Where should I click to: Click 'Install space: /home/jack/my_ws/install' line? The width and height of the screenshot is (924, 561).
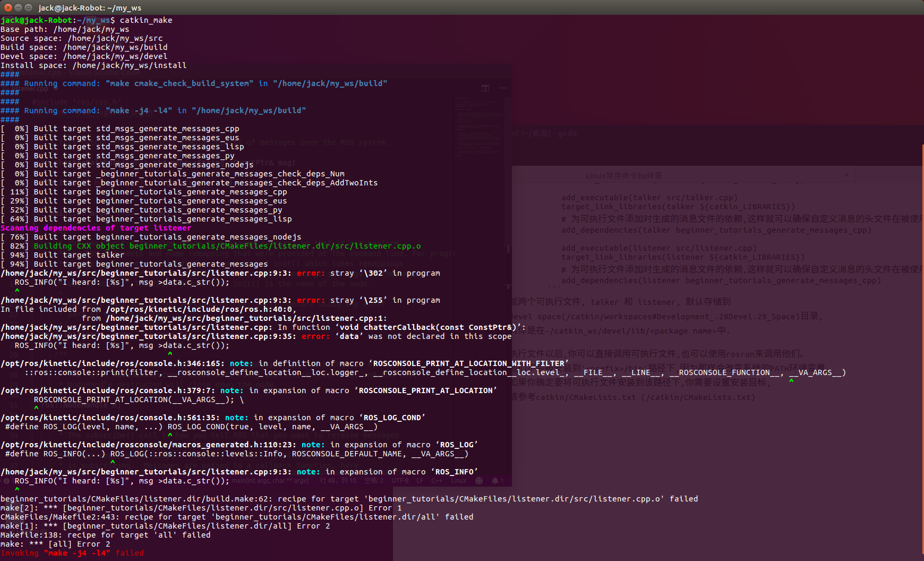coord(93,65)
